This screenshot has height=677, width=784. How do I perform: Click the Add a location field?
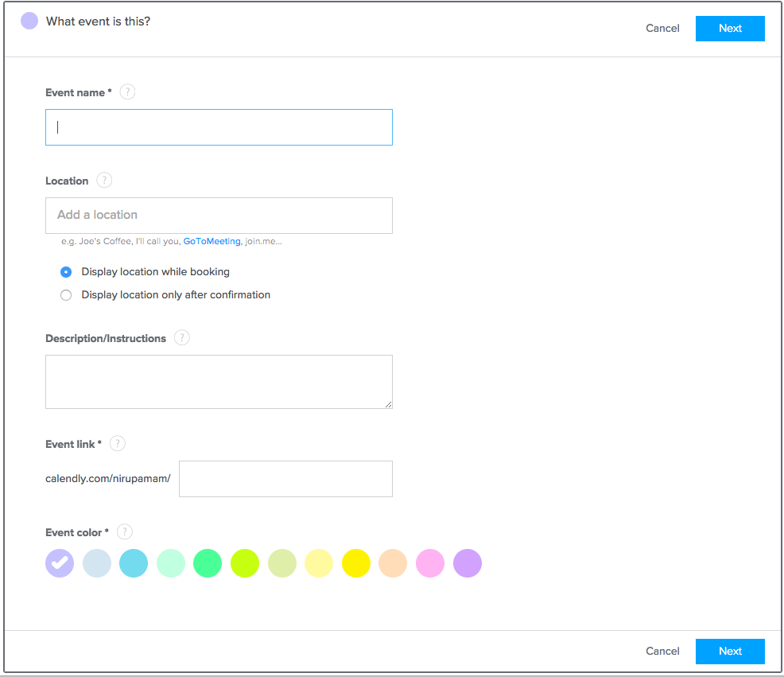click(219, 215)
